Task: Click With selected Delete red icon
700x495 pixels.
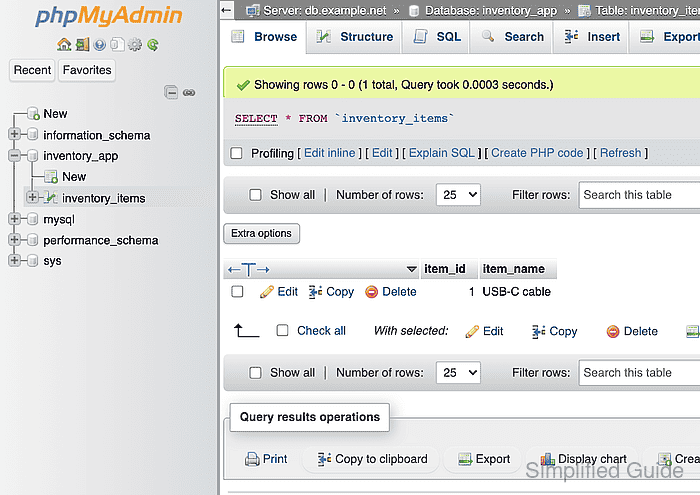Action: (x=613, y=331)
